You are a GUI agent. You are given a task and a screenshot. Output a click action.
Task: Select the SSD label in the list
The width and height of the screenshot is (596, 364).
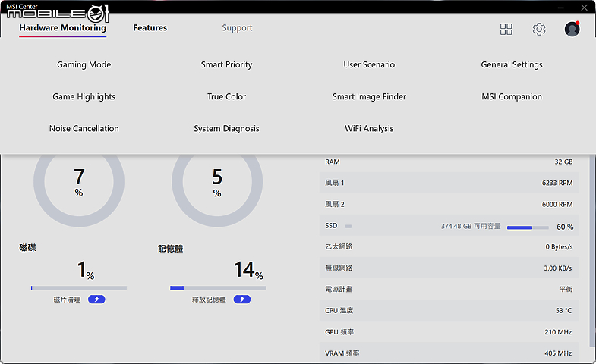tap(331, 226)
